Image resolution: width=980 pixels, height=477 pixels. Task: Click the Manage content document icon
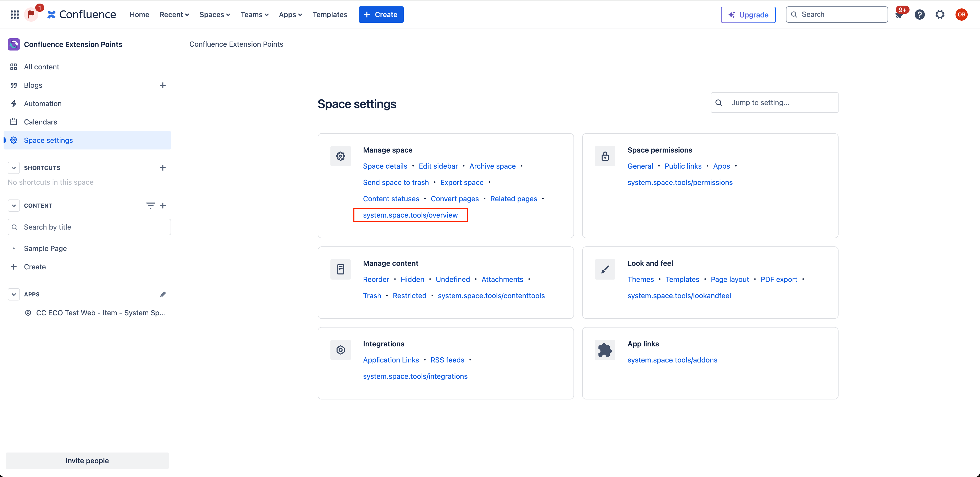[x=340, y=269]
